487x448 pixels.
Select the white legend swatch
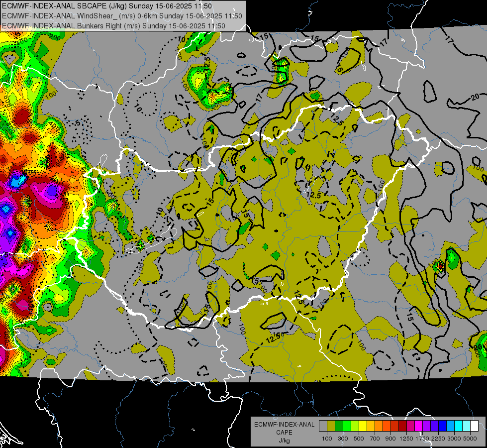(474, 426)
